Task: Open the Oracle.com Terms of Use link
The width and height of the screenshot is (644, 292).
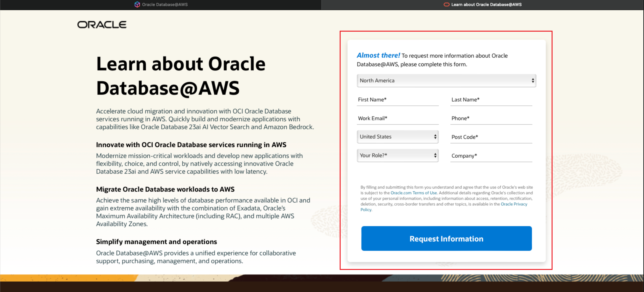Action: coord(414,193)
